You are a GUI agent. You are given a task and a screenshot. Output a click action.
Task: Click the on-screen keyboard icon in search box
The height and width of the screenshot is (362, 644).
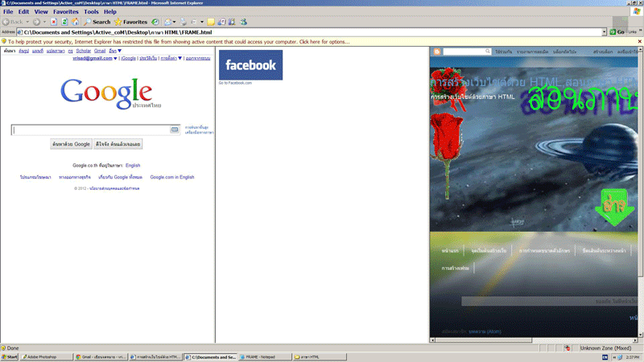(x=175, y=130)
